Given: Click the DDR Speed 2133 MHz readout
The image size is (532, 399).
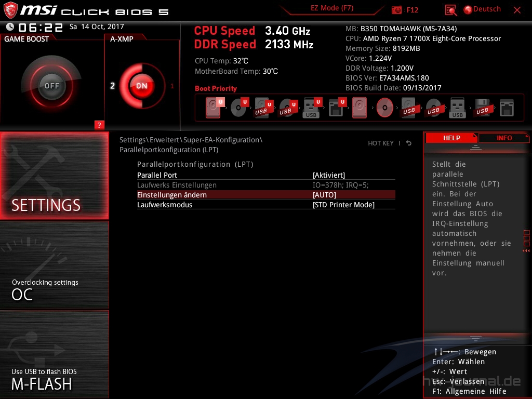Looking at the screenshot, I should [x=254, y=45].
